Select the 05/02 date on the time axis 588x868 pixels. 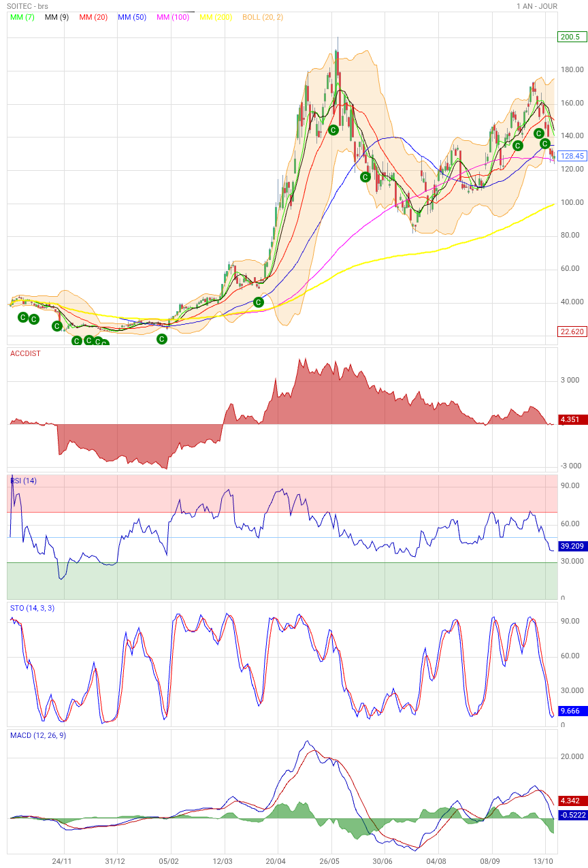pos(169,861)
